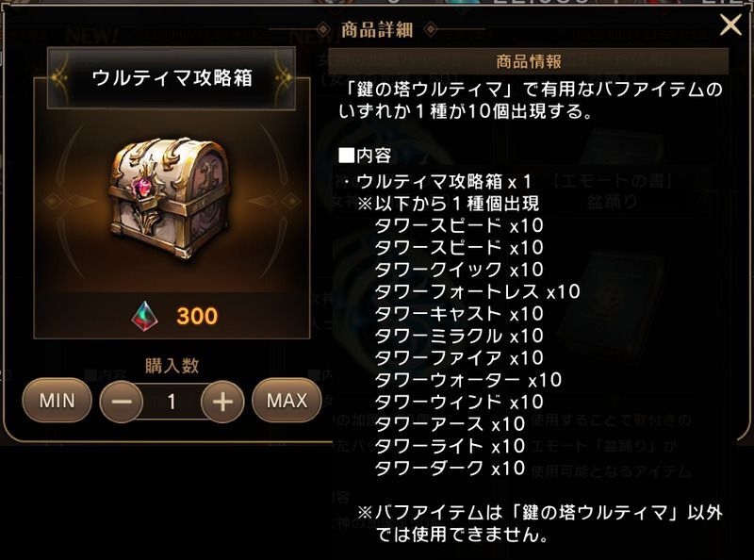This screenshot has width=754, height=560.
Task: Click the 300 price value
Action: tap(197, 316)
